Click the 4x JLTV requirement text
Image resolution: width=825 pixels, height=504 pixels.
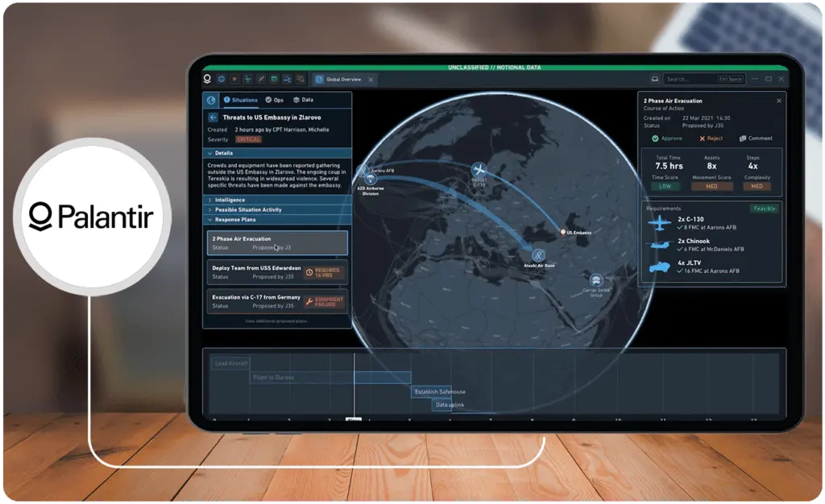click(690, 262)
